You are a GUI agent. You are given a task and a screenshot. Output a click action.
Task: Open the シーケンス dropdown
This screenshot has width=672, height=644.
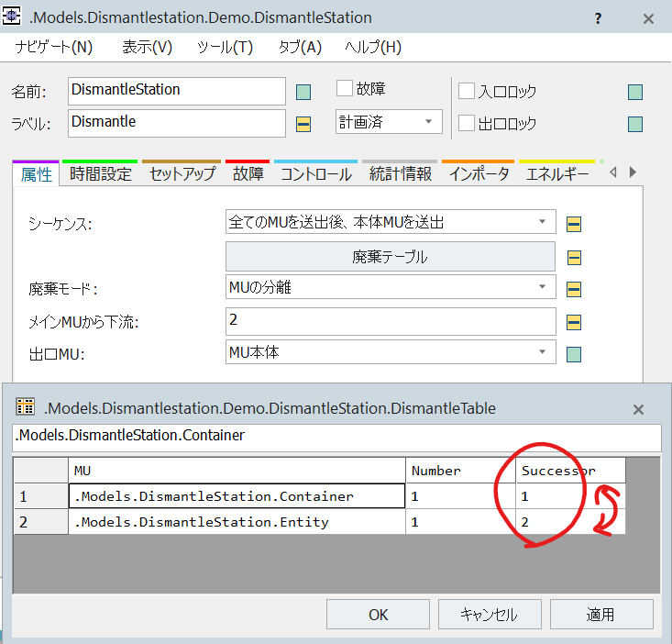pyautogui.click(x=391, y=222)
